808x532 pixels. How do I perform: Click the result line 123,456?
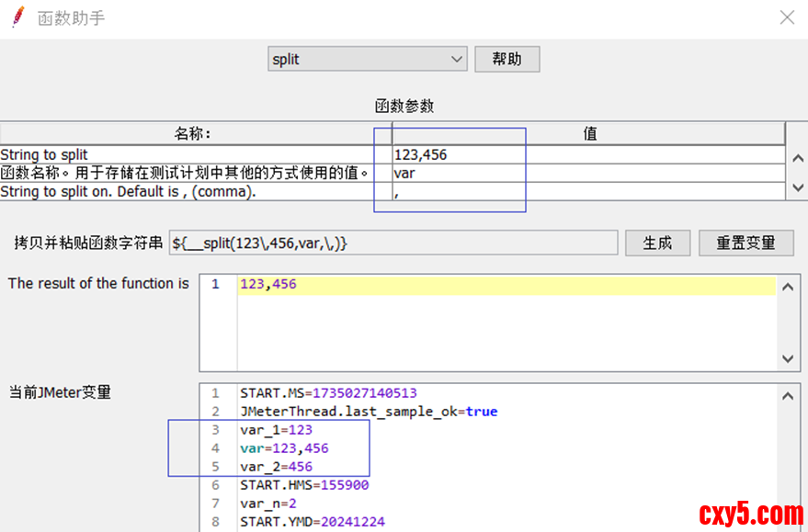[x=268, y=285]
